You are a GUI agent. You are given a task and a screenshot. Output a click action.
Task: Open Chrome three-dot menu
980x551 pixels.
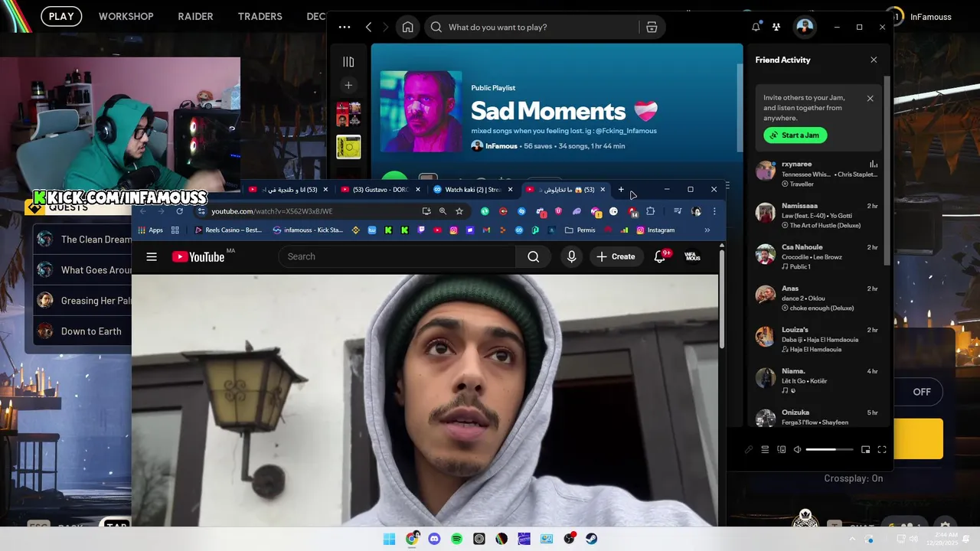click(x=714, y=211)
